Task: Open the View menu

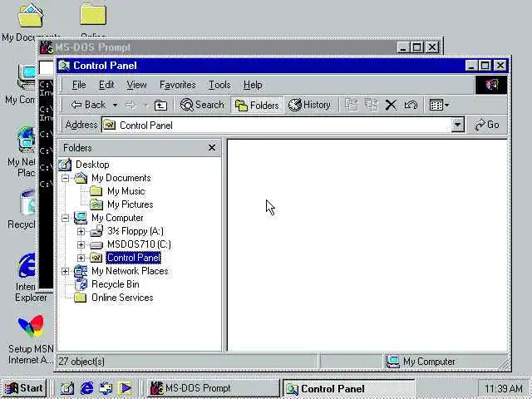Action: click(x=136, y=85)
